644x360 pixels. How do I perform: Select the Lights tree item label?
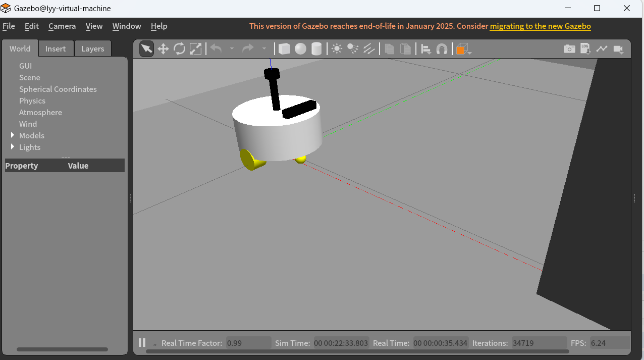[30, 147]
